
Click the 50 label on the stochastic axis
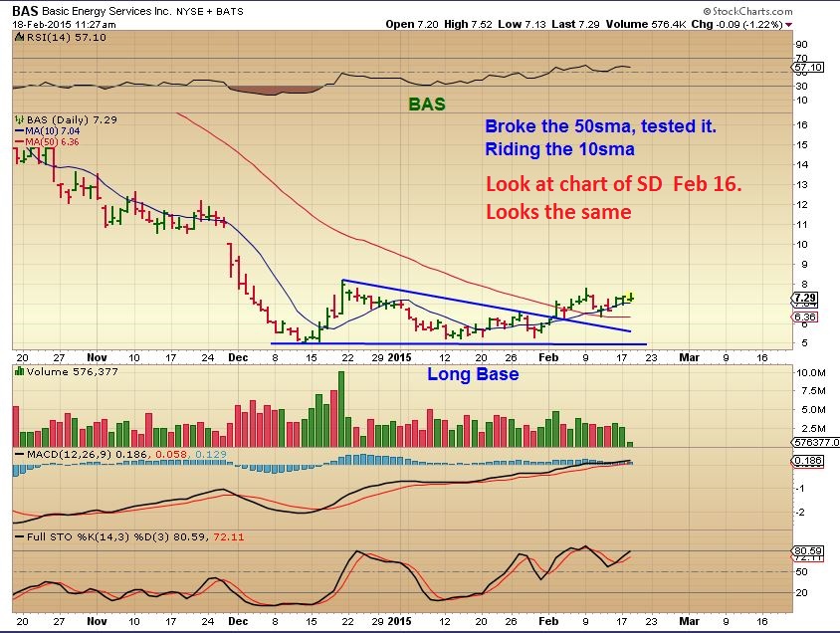(802, 572)
